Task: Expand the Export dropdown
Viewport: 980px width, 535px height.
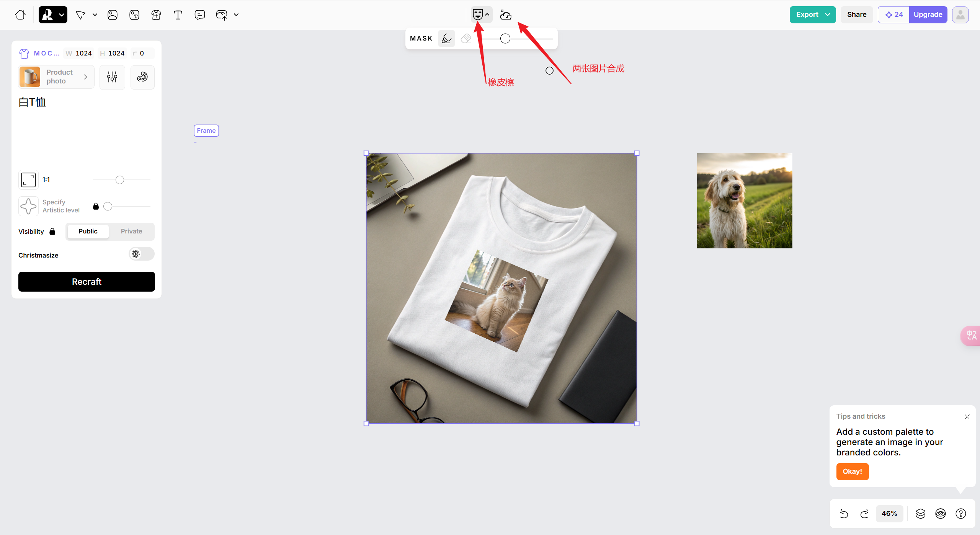Action: coord(828,15)
